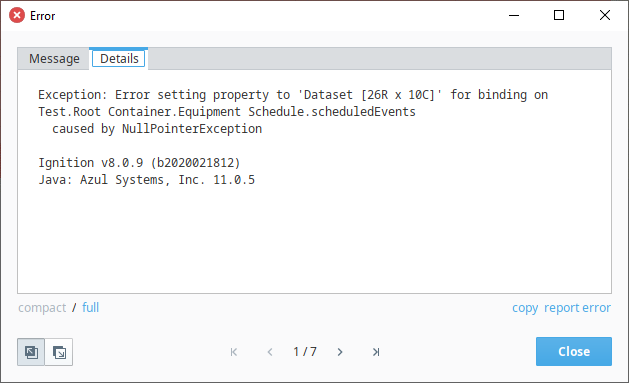Select the Details tab

(x=119, y=59)
